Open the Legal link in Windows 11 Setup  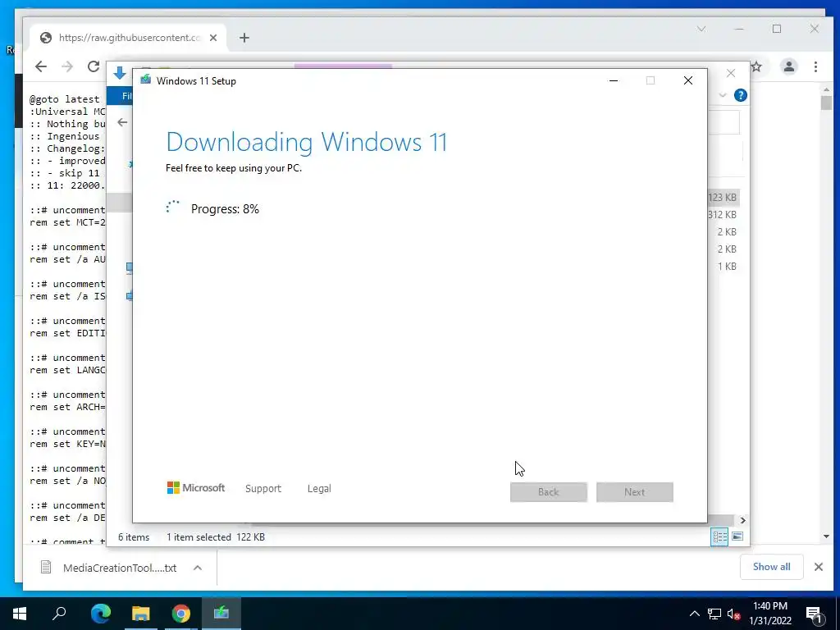(x=319, y=489)
